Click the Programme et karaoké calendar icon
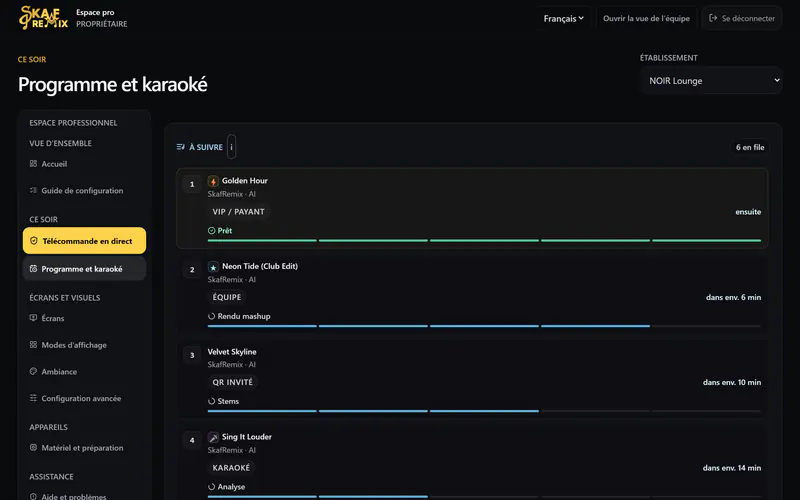The width and height of the screenshot is (800, 500). point(33,268)
